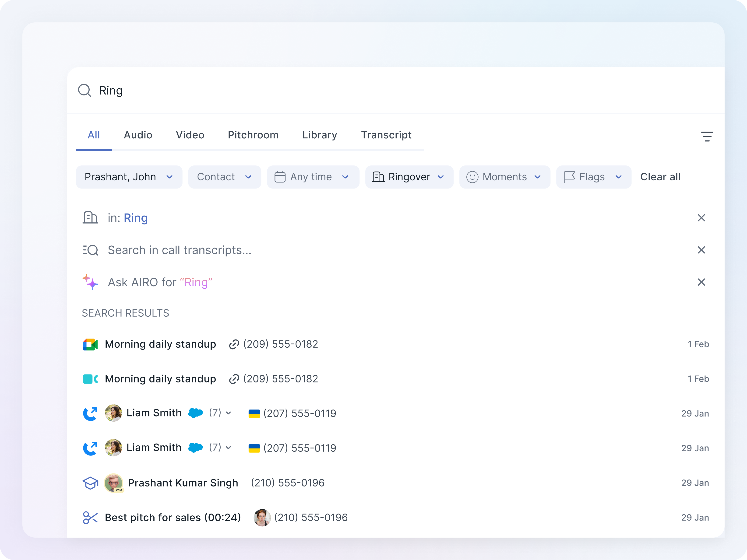The height and width of the screenshot is (560, 747).
Task: Click the scissors snippet icon
Action: [x=90, y=518]
